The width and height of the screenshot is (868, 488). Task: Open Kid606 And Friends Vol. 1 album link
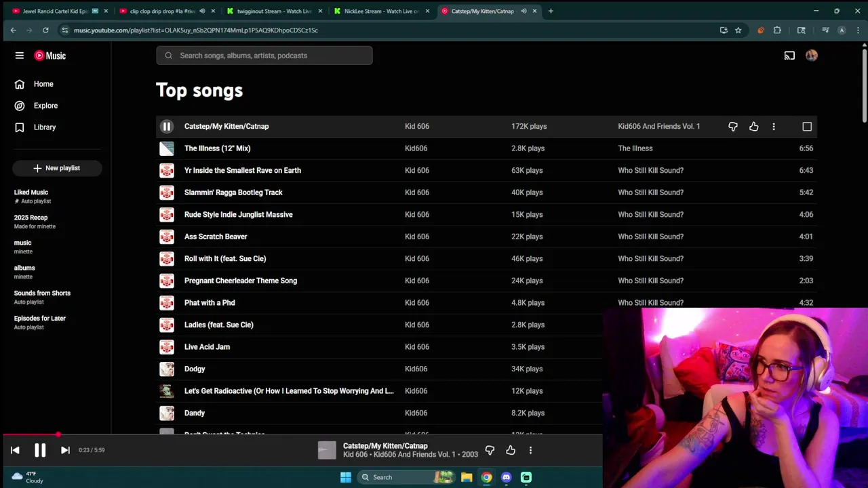(659, 126)
